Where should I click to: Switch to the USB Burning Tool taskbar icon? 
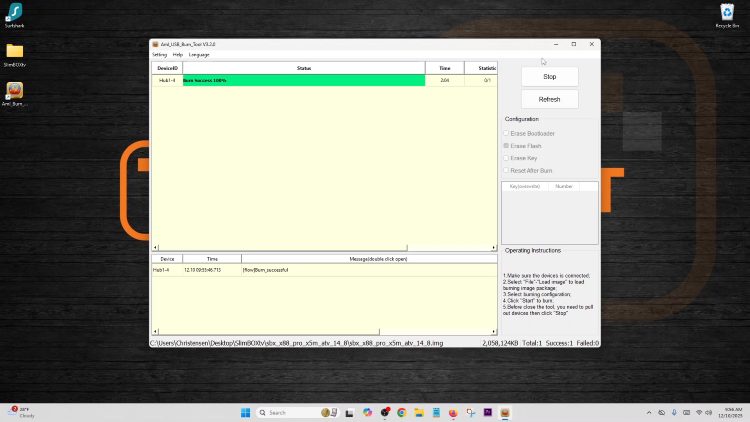click(x=505, y=412)
